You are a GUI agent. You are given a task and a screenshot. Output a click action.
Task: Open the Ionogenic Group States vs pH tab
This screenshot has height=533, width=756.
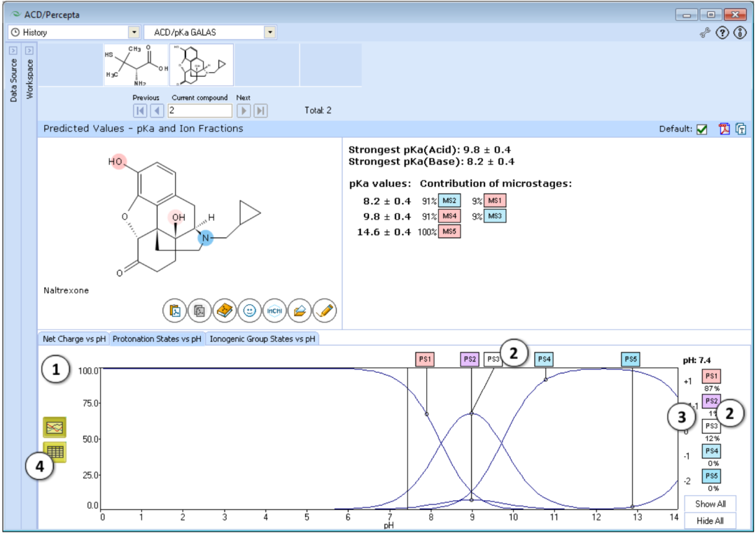point(262,339)
